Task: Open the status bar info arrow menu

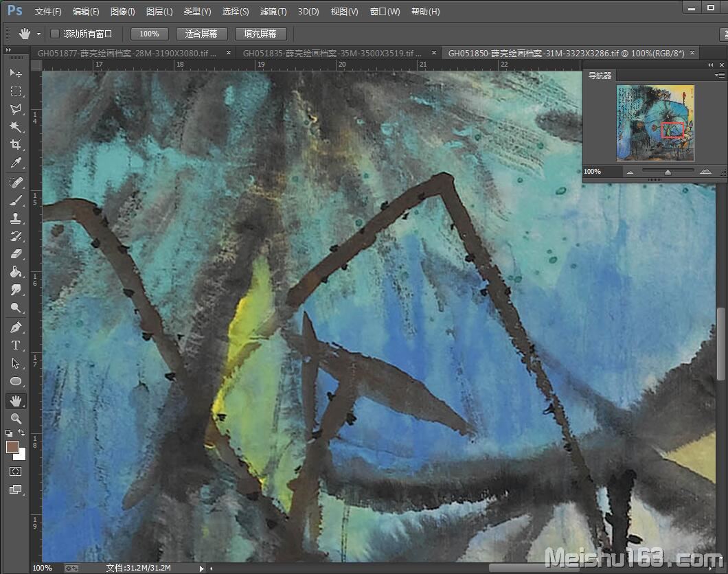Action: (201, 569)
